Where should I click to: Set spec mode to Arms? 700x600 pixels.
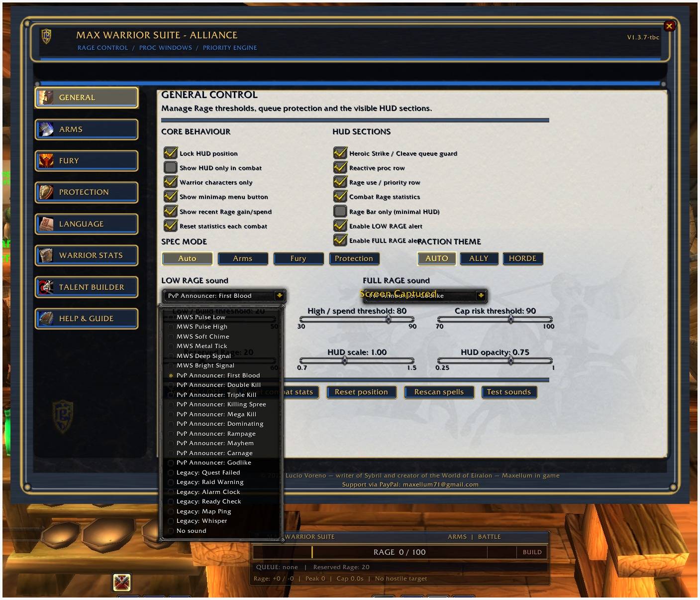point(243,258)
